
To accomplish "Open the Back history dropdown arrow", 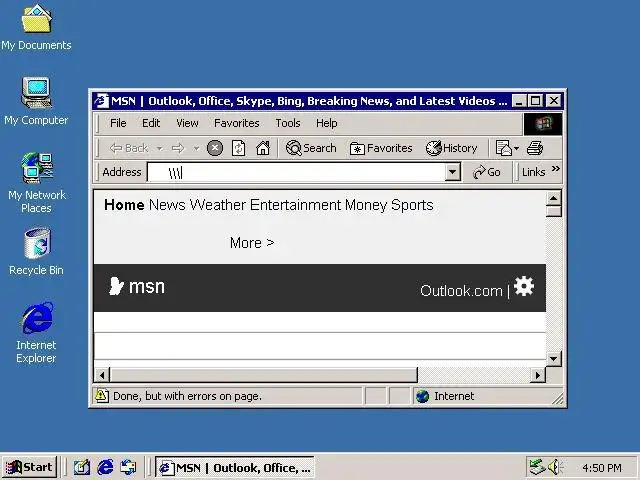I will click(160, 148).
